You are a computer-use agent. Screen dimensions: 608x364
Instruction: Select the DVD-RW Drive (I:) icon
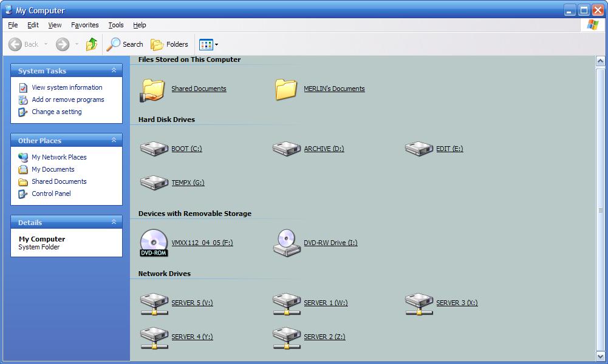[x=287, y=243]
